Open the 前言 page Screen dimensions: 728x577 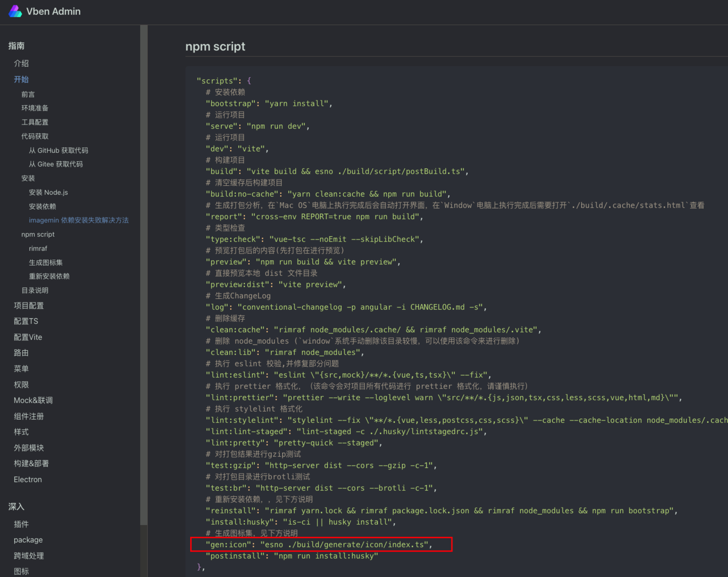tap(28, 94)
